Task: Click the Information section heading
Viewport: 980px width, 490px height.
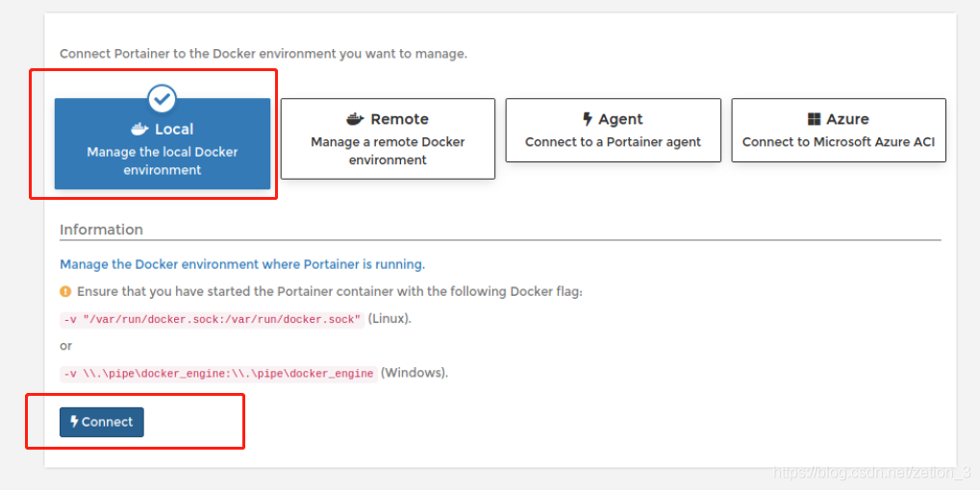Action: point(101,230)
